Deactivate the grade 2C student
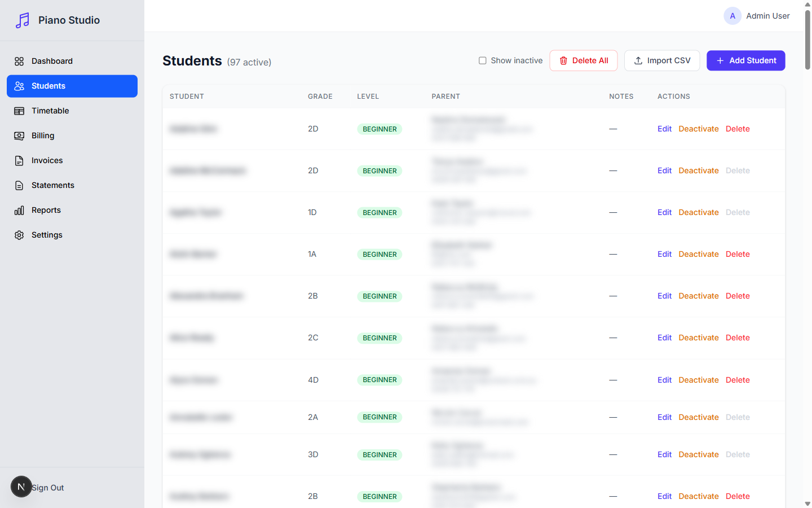Screen dimensions: 812x508 point(699,338)
